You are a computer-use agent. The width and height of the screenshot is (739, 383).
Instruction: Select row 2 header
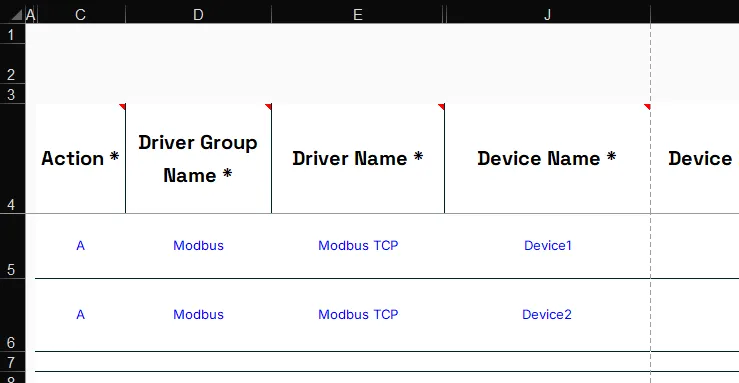pyautogui.click(x=12, y=64)
